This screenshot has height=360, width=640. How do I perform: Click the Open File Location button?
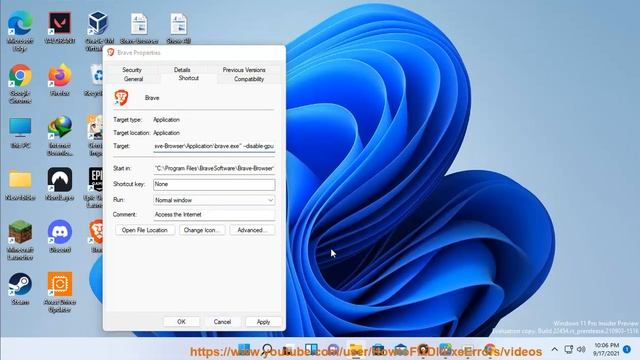click(x=144, y=230)
